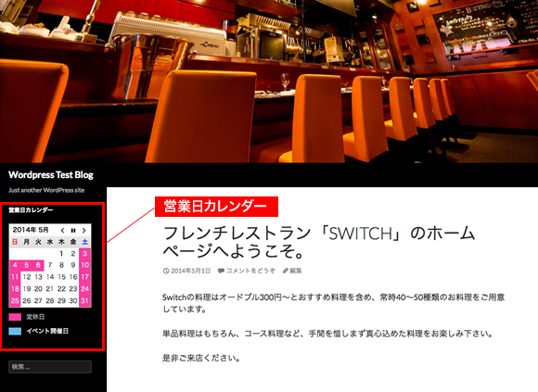Select day 27 in the calendar
Screen dimensions: 538x392
(x=38, y=301)
